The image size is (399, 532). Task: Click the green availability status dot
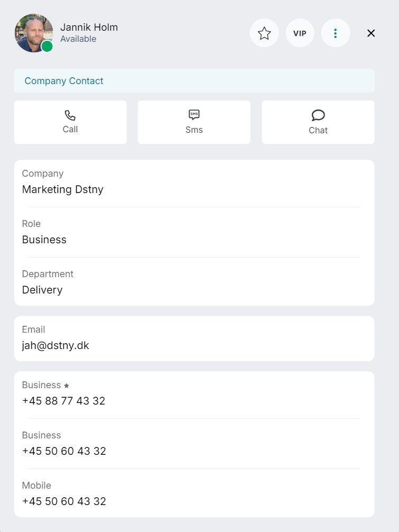[x=47, y=46]
